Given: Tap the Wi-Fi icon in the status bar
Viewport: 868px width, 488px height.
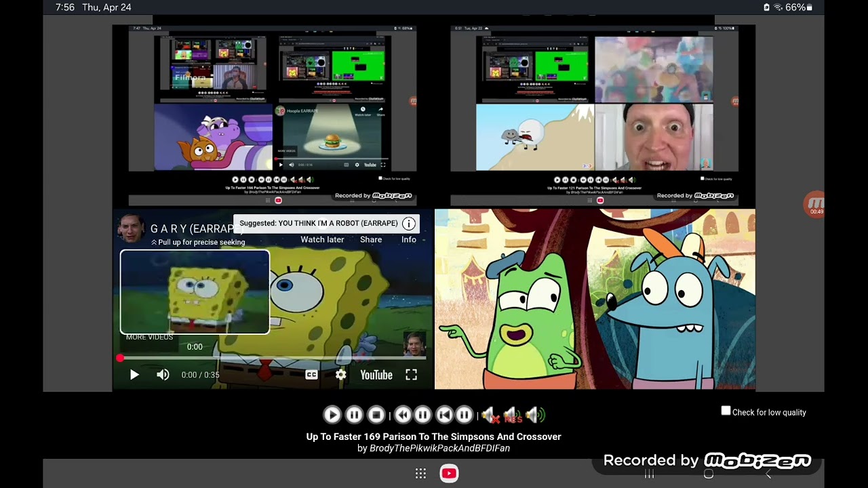Looking at the screenshot, I should pos(777,7).
